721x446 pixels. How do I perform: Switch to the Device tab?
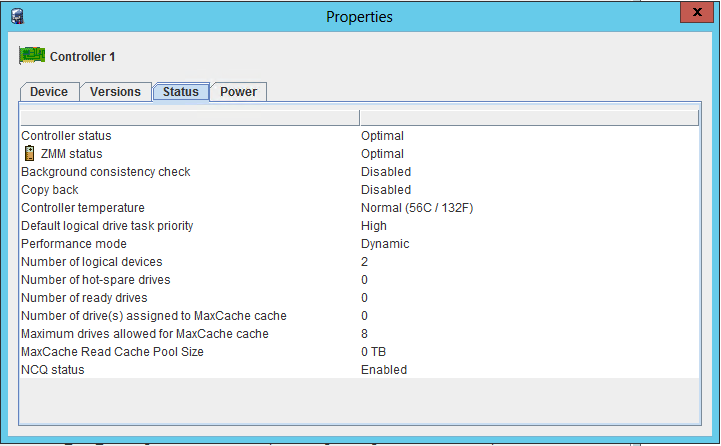click(x=49, y=92)
